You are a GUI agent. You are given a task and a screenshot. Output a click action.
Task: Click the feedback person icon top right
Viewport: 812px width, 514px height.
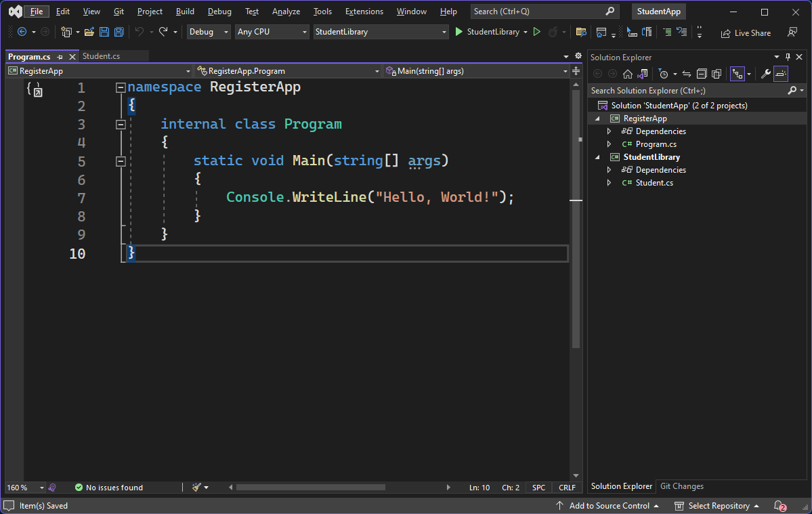coord(792,32)
